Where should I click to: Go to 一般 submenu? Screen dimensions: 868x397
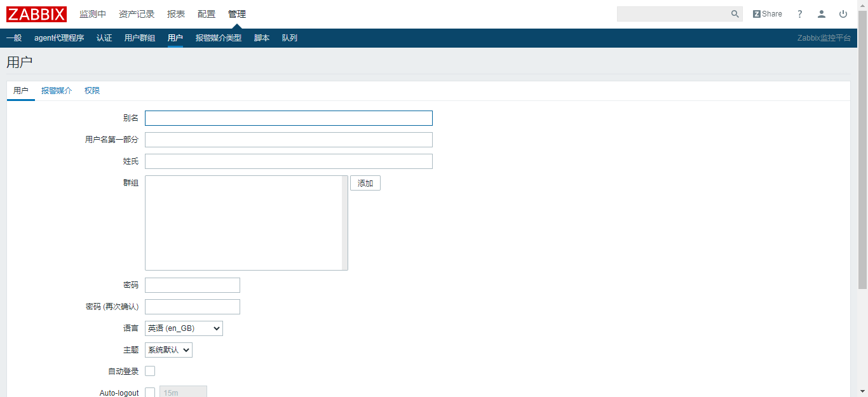14,38
